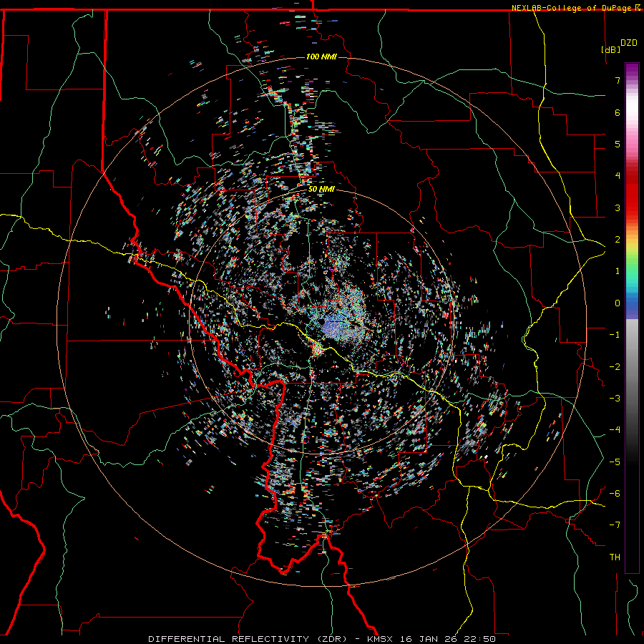Click the KMSX station identifier in caption
The height and width of the screenshot is (644, 644).
[x=381, y=639]
